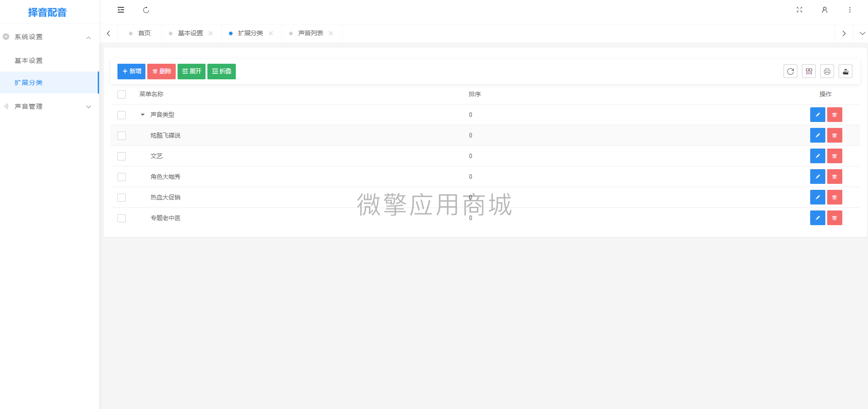Click the 操作 column header
This screenshot has height=409, width=868.
click(x=825, y=94)
